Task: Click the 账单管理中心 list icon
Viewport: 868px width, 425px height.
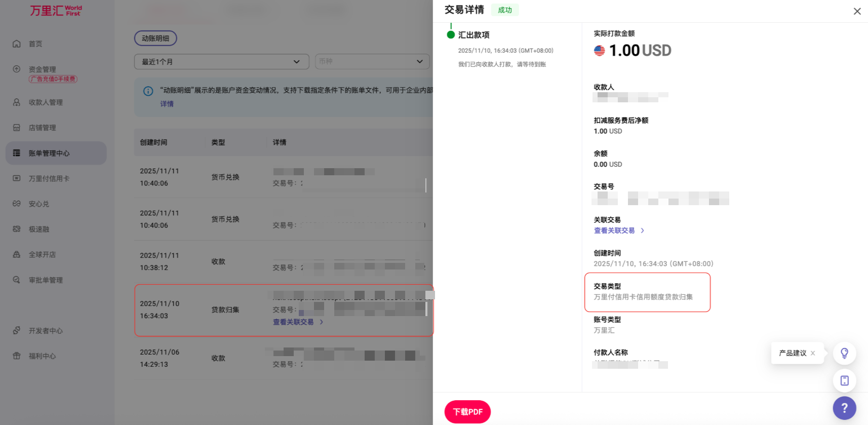Action: [x=17, y=153]
